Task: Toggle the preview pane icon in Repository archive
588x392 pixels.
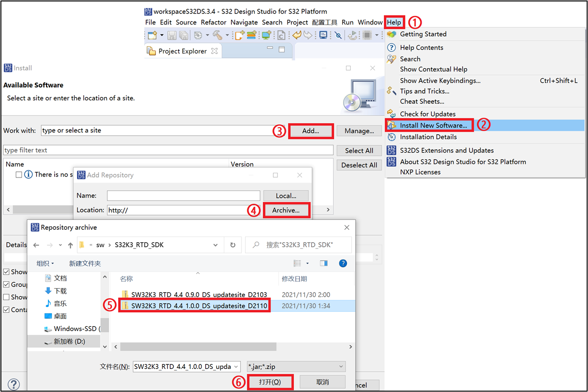Action: click(x=323, y=263)
